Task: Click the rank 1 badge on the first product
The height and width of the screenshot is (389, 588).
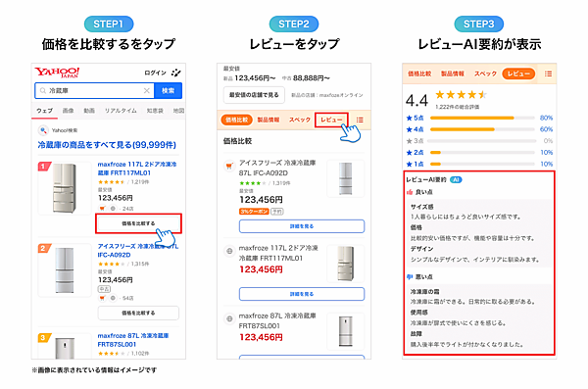Action: tap(44, 167)
